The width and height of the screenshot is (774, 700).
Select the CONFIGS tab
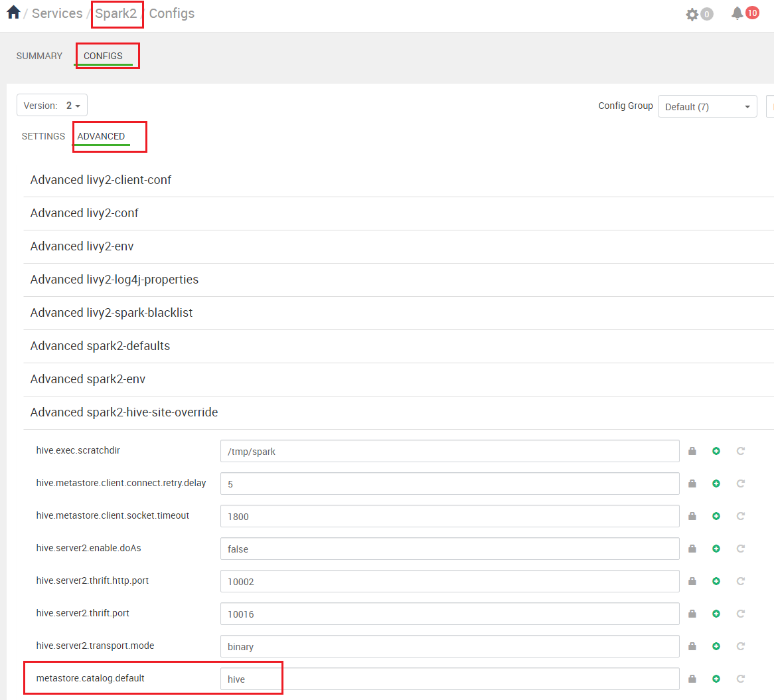click(103, 56)
